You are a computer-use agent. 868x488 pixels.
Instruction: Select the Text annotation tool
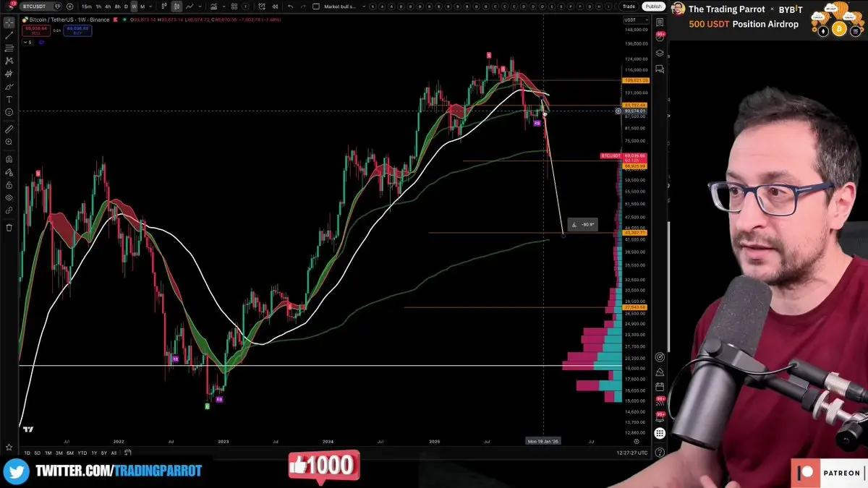point(9,99)
